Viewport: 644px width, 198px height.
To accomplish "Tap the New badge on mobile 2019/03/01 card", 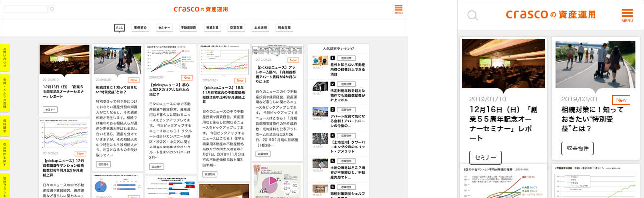I will pyautogui.click(x=621, y=99).
